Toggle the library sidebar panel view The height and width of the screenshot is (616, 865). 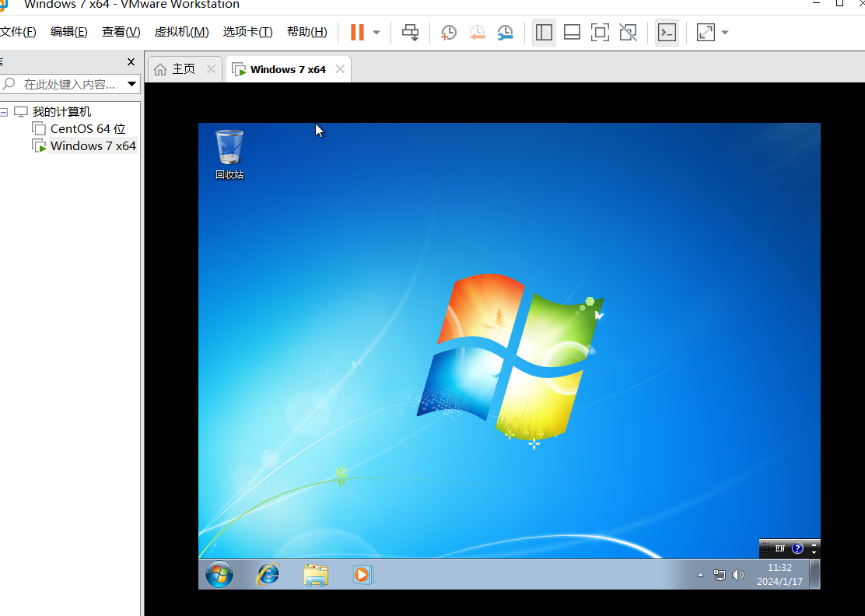pos(544,33)
